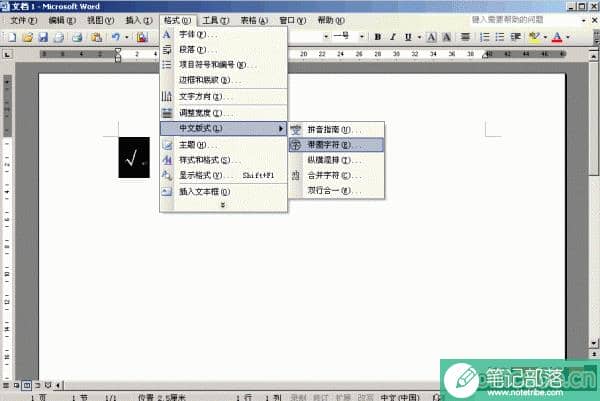Choose 调整宽度(I)... menu entry
Screen dimensions: 600x401
(223, 113)
